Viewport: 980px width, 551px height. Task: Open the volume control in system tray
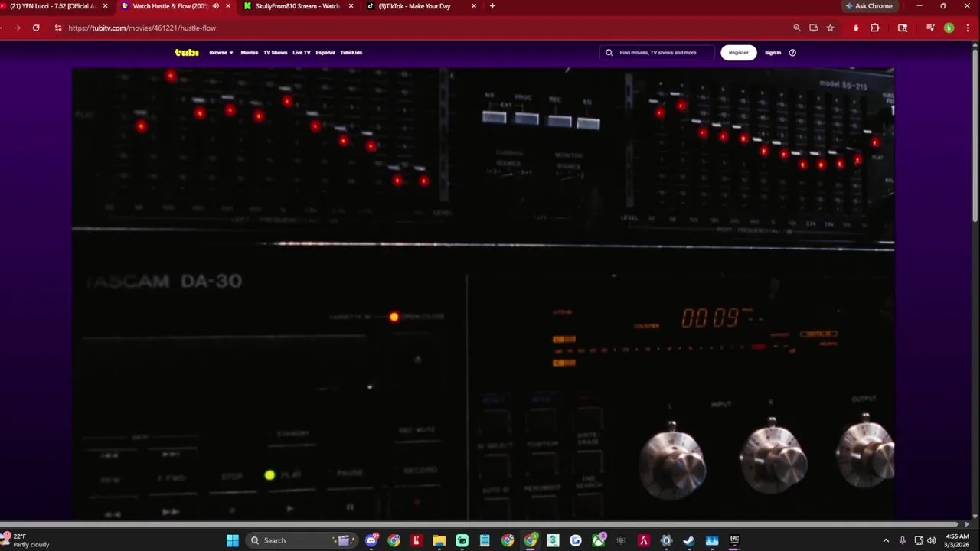point(932,540)
